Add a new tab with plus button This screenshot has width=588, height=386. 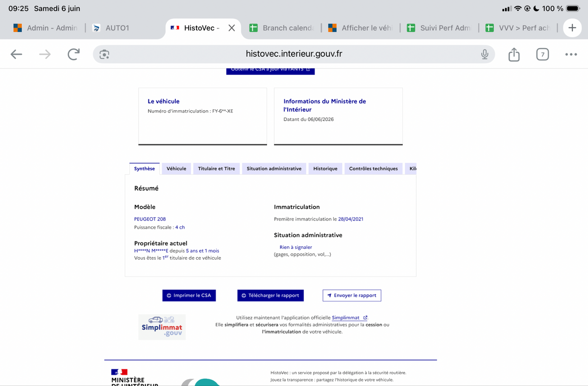[x=572, y=28]
